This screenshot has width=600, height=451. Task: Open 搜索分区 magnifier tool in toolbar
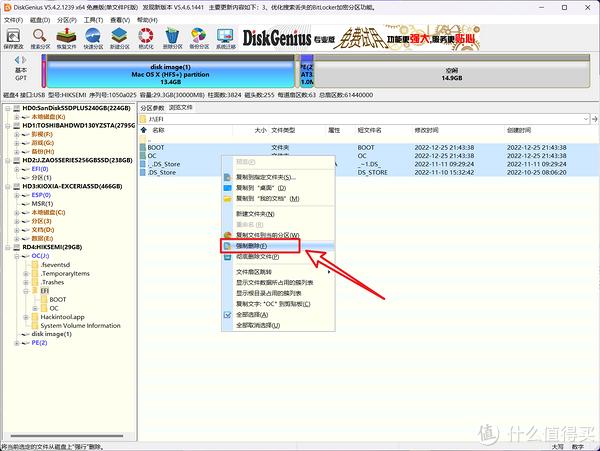tap(40, 38)
